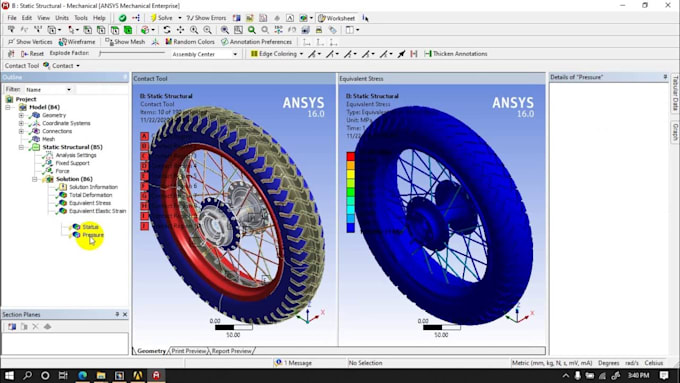The width and height of the screenshot is (680, 383).
Task: Click Show Errors in the toolbar
Action: point(206,18)
